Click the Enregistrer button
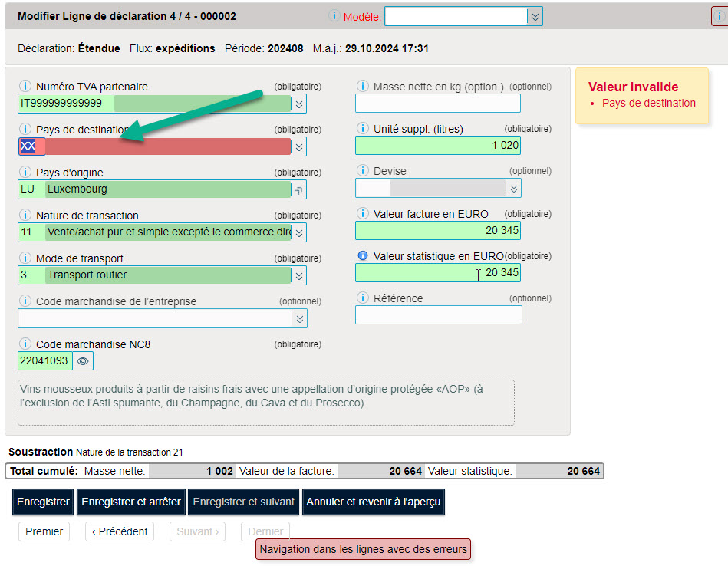This screenshot has height=566, width=728. click(x=43, y=502)
